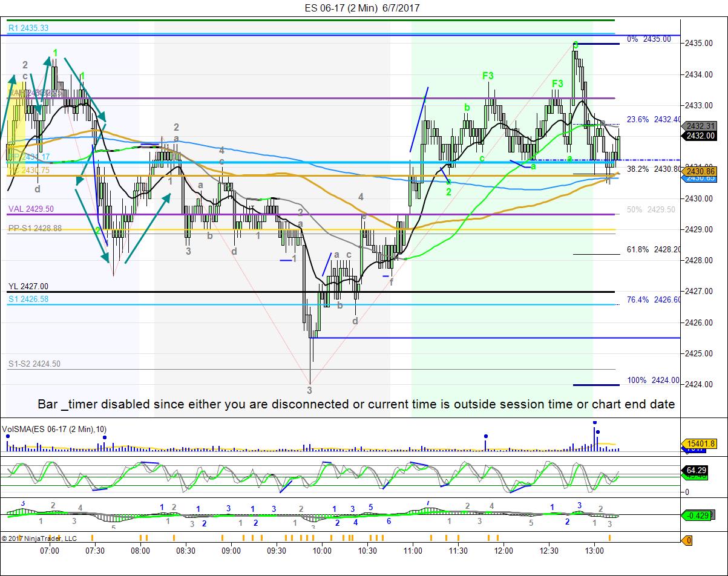Click the orange 0 marker in bottom panel
Viewport: 728px width, 576px height.
(687, 540)
